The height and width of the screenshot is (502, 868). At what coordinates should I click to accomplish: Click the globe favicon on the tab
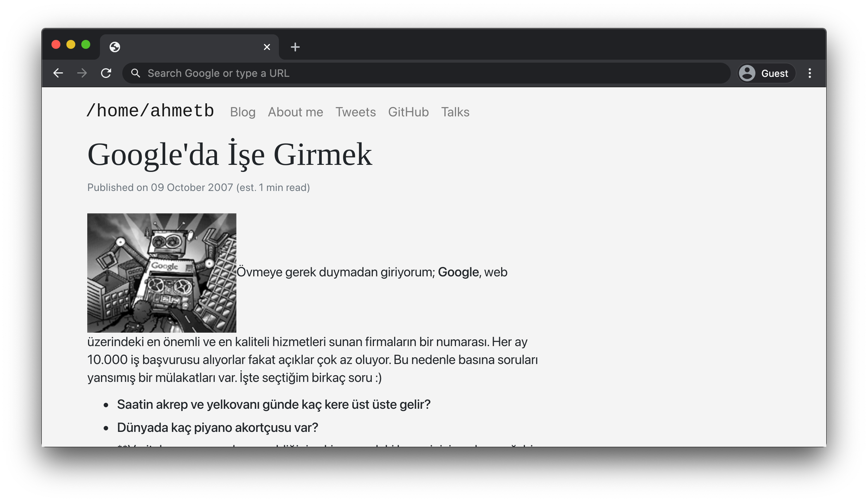115,47
